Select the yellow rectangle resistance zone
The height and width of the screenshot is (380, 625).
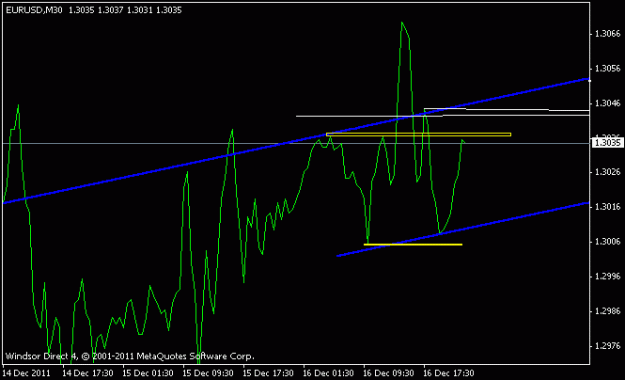pyautogui.click(x=419, y=134)
